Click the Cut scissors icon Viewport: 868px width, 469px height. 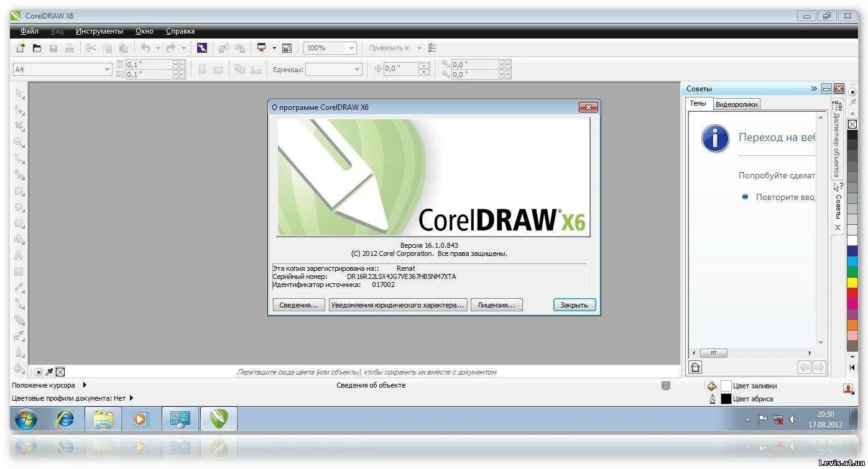point(91,48)
